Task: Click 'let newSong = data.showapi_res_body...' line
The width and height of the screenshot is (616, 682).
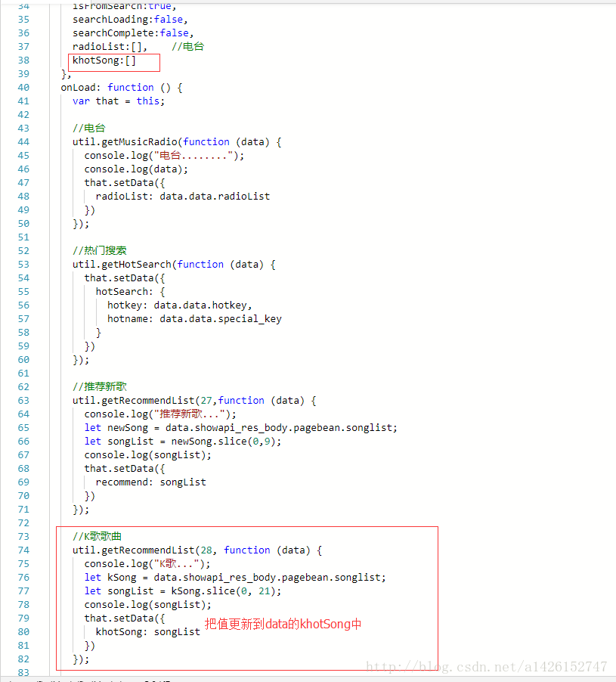Action: point(241,428)
